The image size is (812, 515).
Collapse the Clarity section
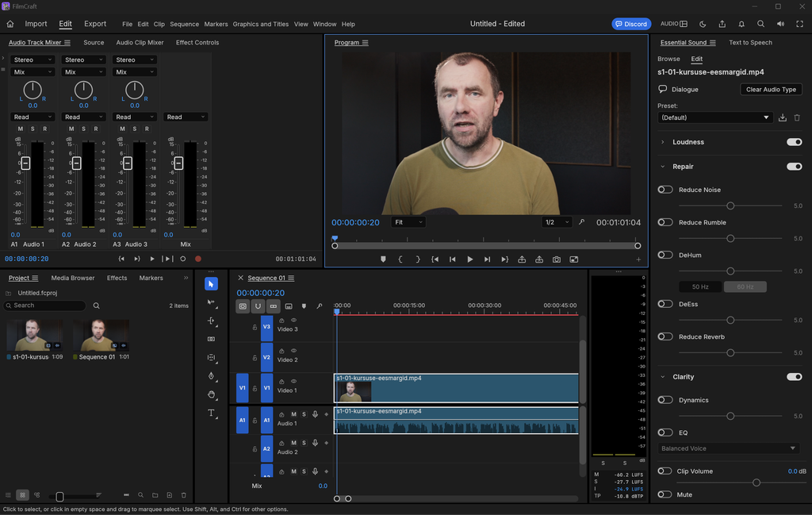(x=663, y=377)
